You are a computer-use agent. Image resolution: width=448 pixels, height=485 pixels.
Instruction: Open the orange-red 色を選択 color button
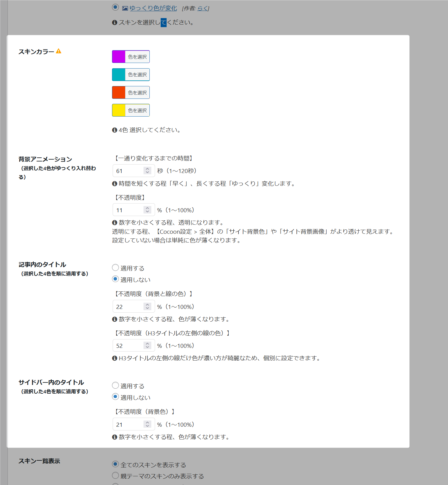[137, 93]
